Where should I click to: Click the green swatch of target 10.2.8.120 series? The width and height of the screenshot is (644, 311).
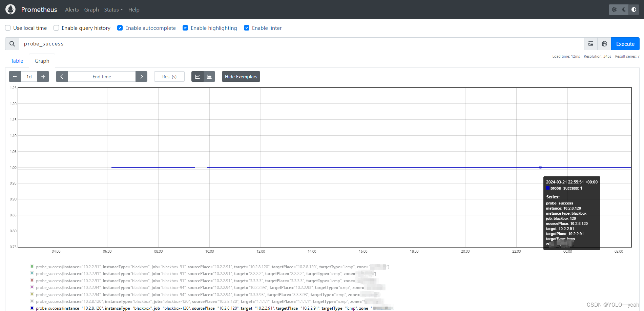[32, 267]
